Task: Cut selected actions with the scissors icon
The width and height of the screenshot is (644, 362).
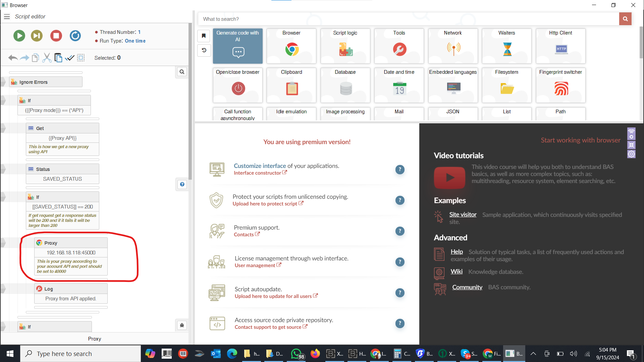Action: [x=47, y=57]
